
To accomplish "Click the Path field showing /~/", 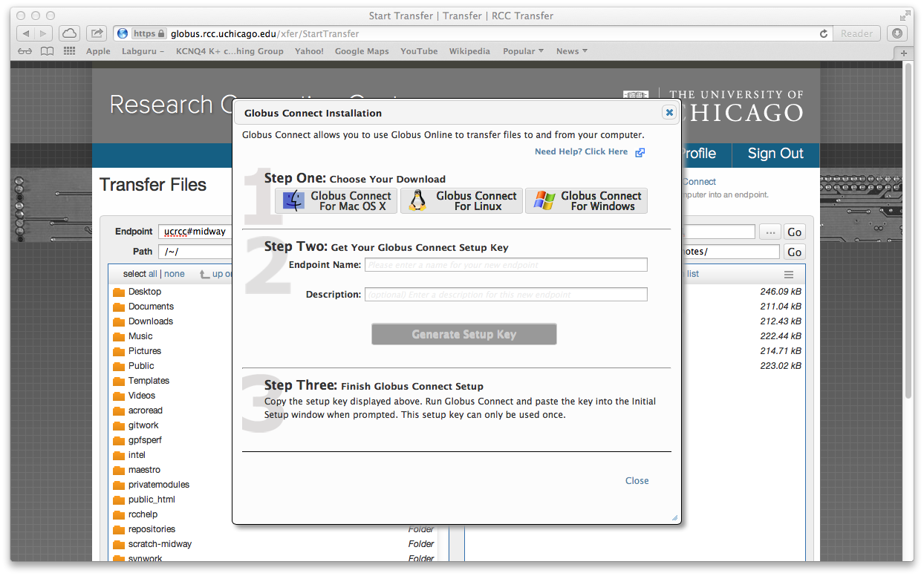I will [x=196, y=252].
